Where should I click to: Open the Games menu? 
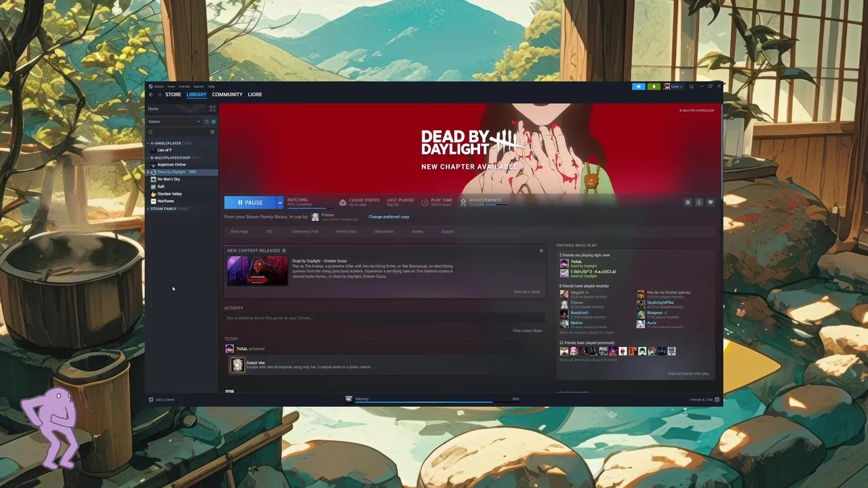(199, 86)
